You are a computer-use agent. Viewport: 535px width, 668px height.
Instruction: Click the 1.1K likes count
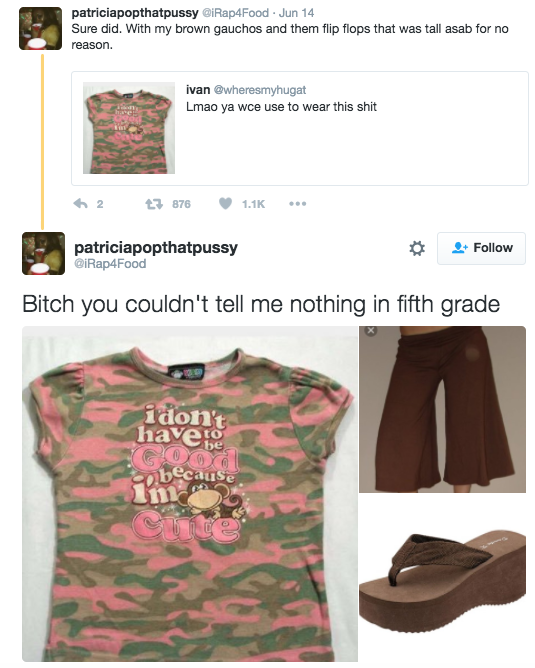pyautogui.click(x=253, y=204)
